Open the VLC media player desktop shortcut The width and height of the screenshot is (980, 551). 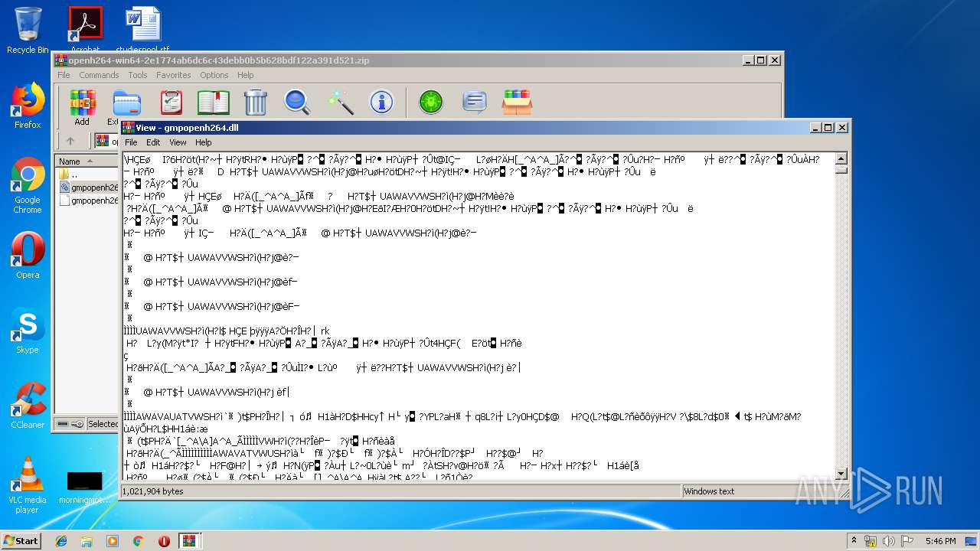pos(28,485)
